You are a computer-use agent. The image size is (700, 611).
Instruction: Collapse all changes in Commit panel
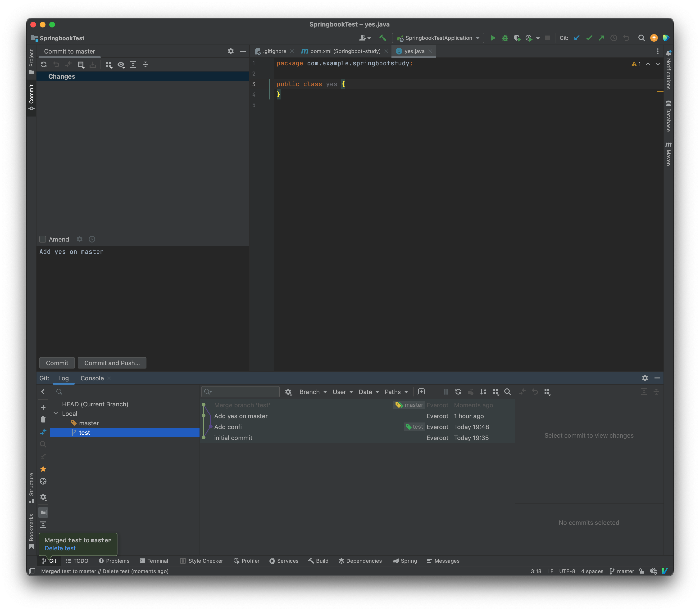pyautogui.click(x=145, y=64)
